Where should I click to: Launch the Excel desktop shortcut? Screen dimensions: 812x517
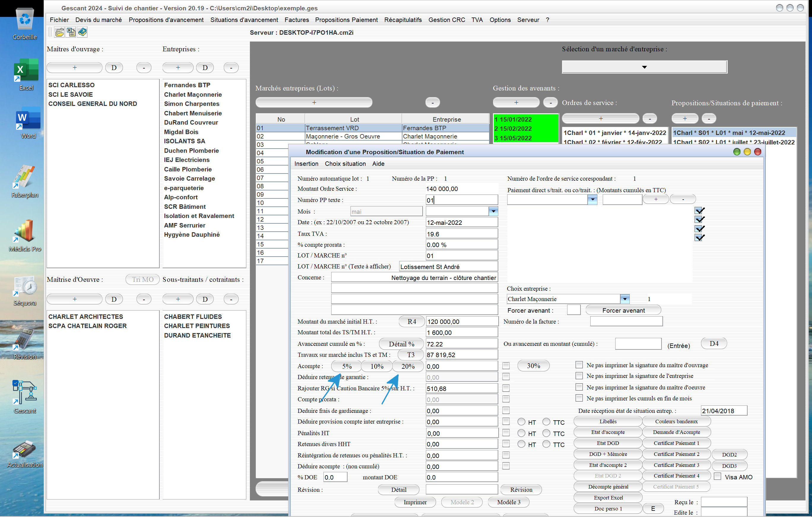tap(26, 75)
